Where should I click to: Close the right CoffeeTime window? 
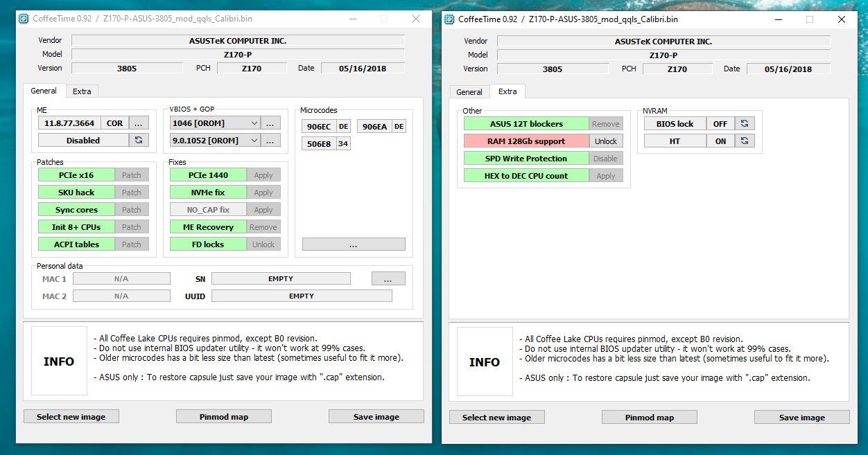point(841,19)
